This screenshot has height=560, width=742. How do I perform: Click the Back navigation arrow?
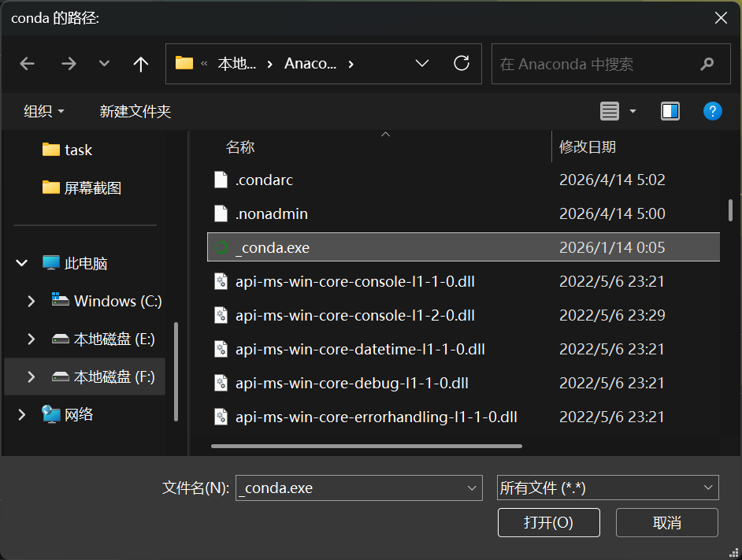click(x=28, y=64)
